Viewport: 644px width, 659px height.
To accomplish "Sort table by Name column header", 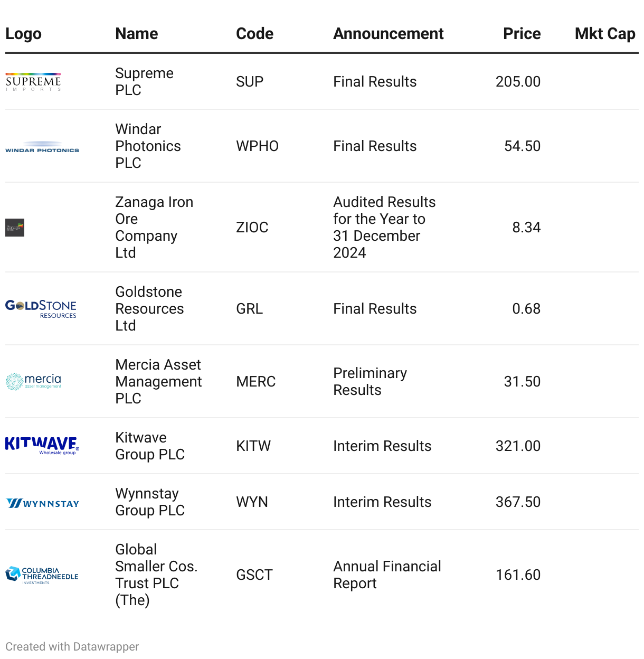I will click(137, 34).
